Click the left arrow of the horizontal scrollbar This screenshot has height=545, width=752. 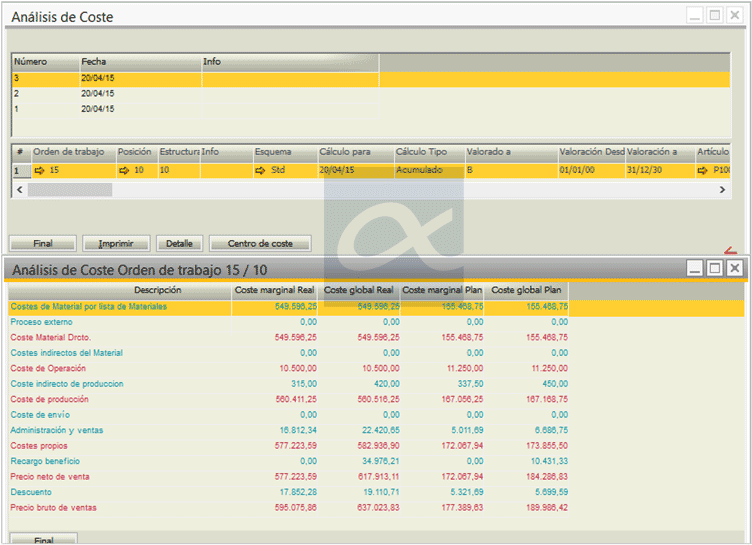point(19,189)
